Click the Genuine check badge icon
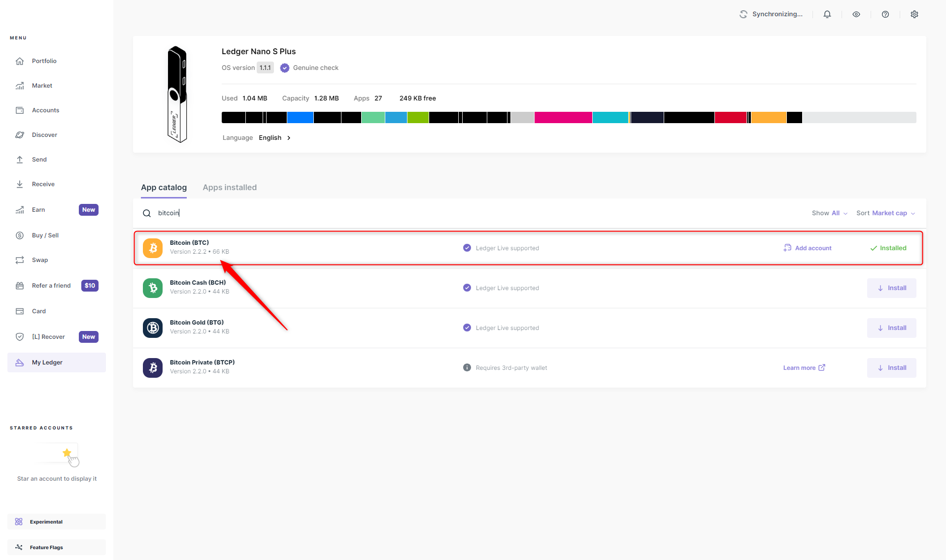 click(285, 68)
